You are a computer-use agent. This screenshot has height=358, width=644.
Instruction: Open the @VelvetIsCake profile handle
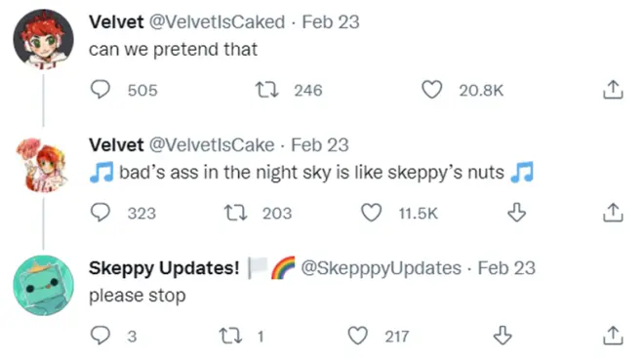(x=211, y=145)
